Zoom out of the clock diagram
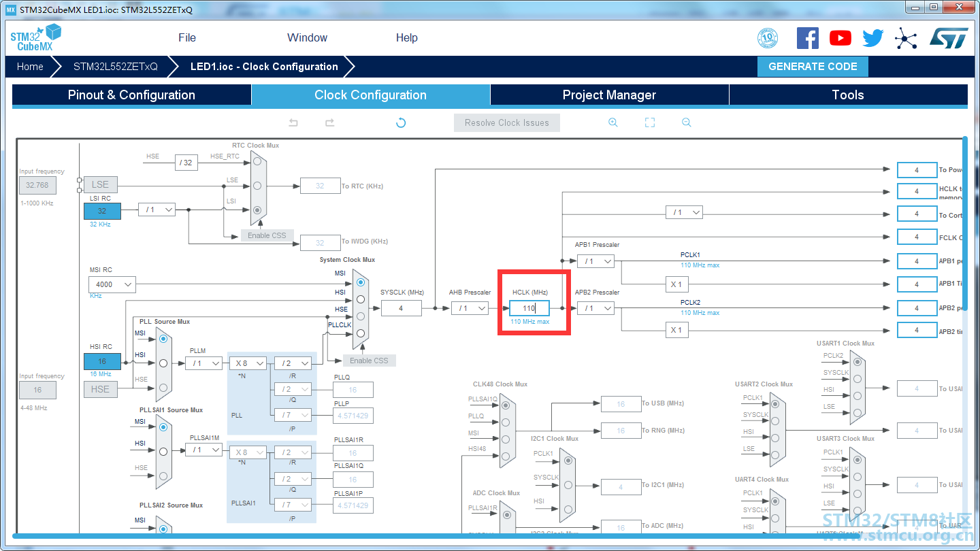The width and height of the screenshot is (980, 551). (686, 122)
